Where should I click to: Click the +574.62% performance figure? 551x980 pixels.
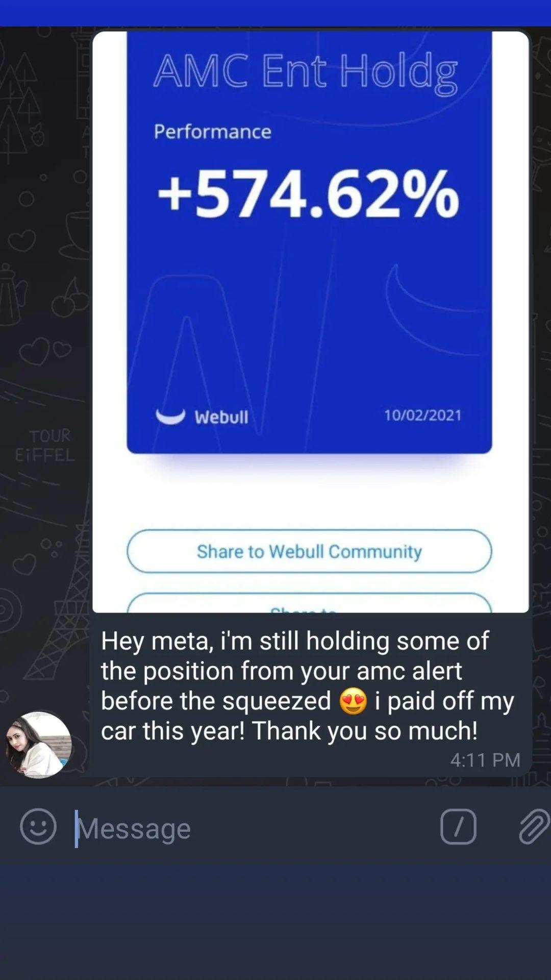308,194
